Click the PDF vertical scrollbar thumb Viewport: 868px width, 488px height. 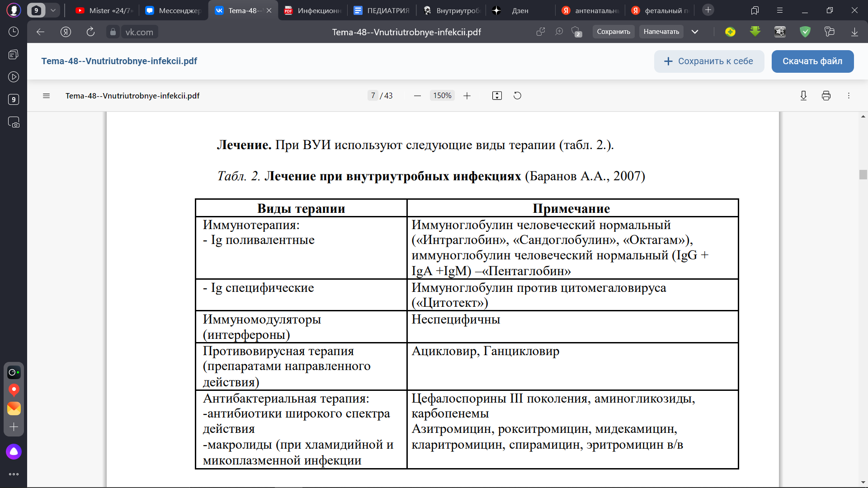[x=863, y=175]
